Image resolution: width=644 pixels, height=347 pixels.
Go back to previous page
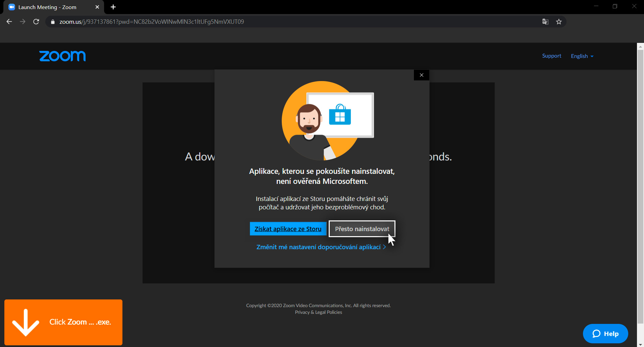(9, 22)
